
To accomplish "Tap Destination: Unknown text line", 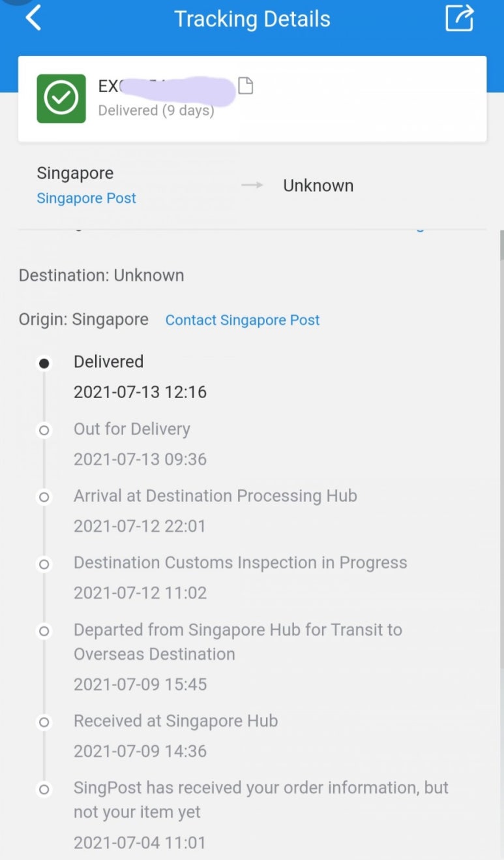I will pyautogui.click(x=101, y=275).
